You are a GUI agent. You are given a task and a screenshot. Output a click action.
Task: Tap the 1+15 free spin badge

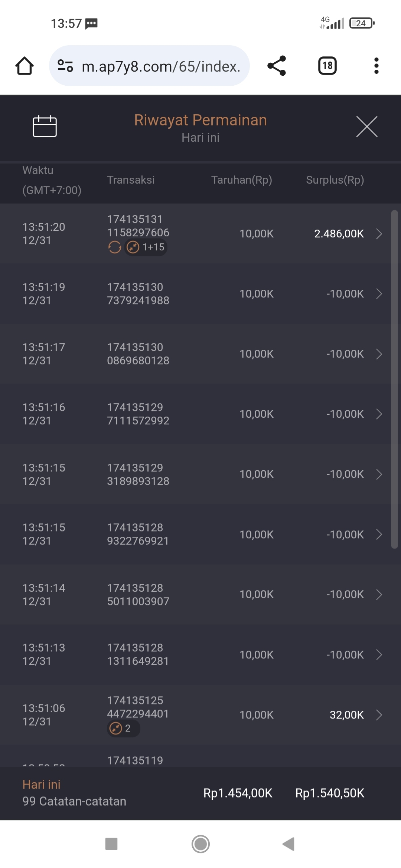146,247
